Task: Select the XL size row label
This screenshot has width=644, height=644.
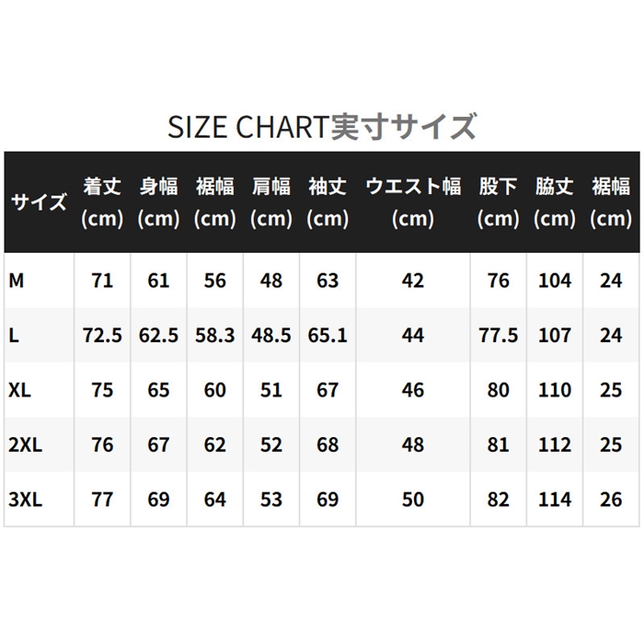Action: pos(19,390)
